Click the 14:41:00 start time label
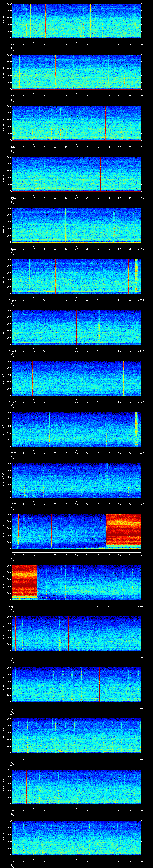The width and height of the screenshot is (153, 868). pyautogui.click(x=12, y=555)
